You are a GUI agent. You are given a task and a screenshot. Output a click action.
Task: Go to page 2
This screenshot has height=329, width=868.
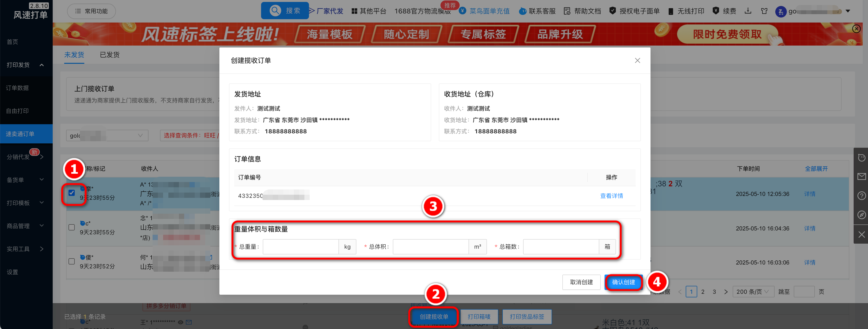coord(703,292)
